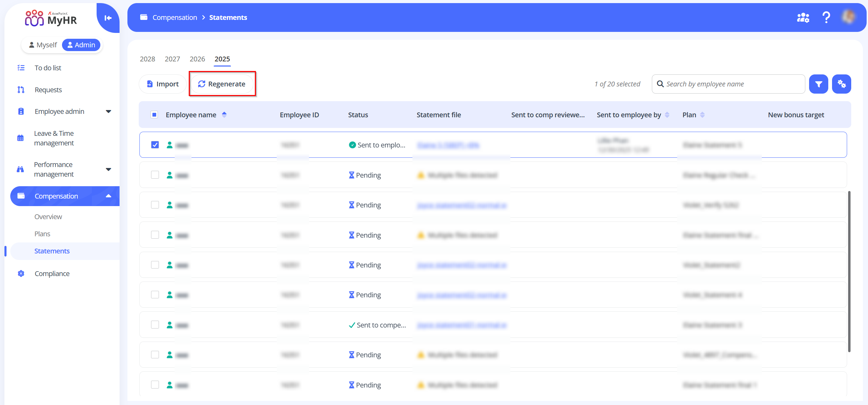Screen dimensions: 868x405
Task: Click the vertical table scrollbar
Action: point(849,271)
